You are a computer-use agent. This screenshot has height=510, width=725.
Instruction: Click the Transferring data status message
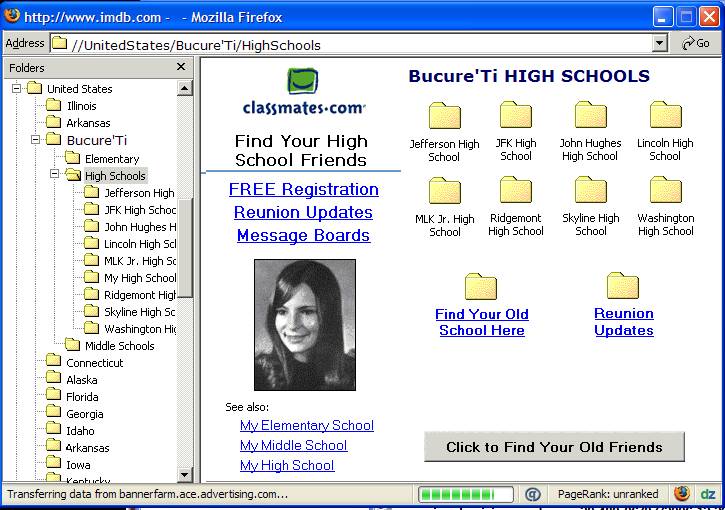(147, 494)
